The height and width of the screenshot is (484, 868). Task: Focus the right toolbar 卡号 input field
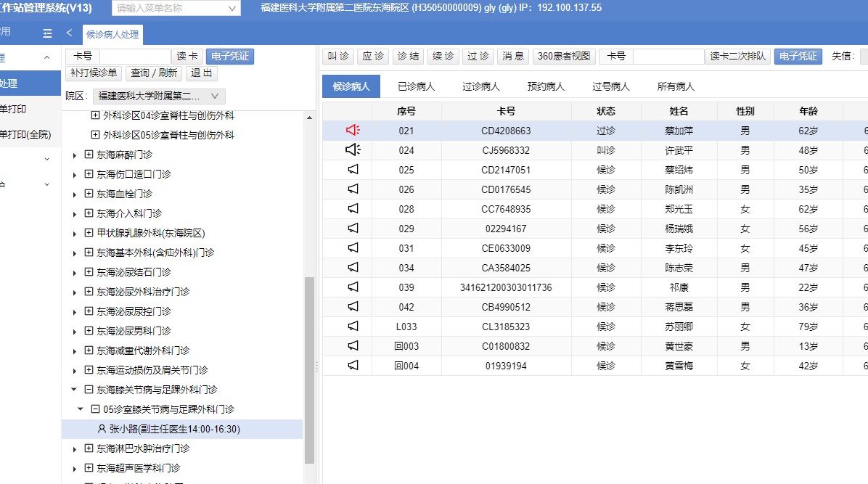pos(668,57)
